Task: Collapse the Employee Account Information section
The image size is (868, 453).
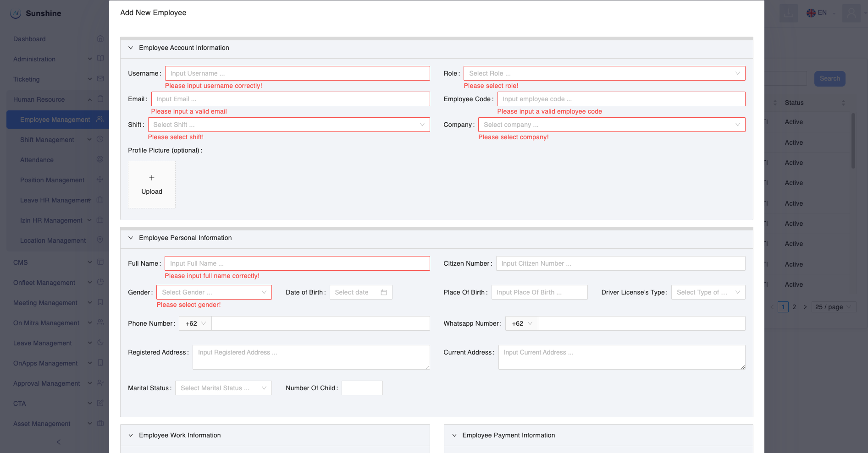Action: coord(131,48)
